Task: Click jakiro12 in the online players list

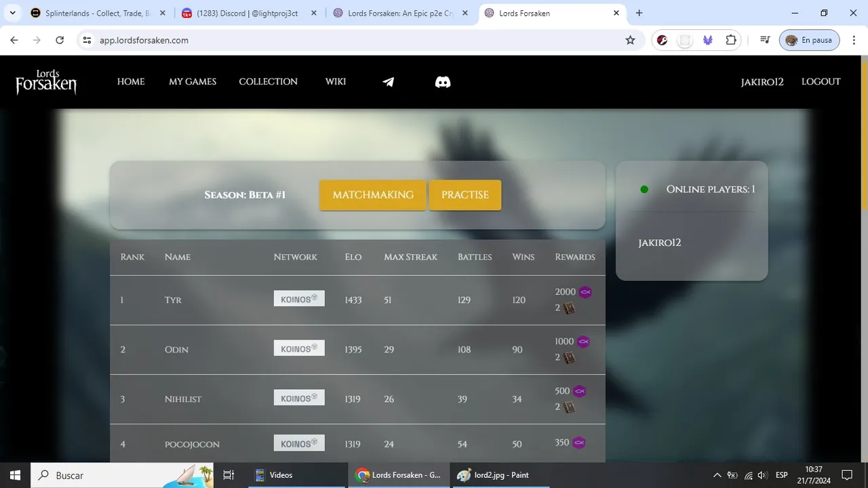Action: pyautogui.click(x=660, y=243)
